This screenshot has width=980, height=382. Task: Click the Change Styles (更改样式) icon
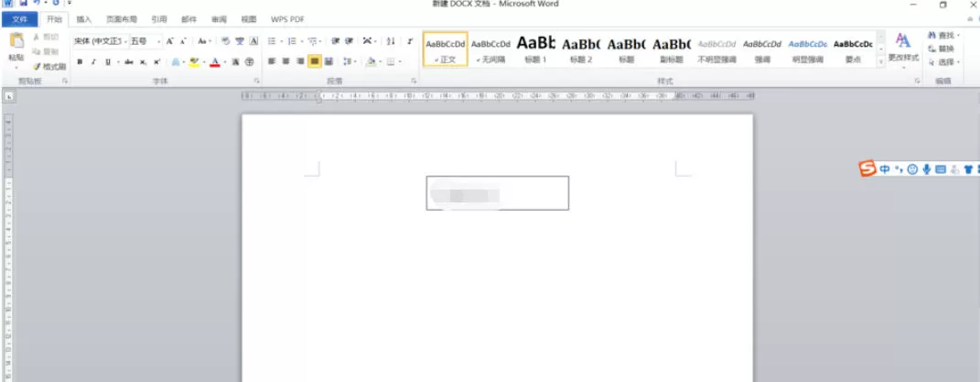[x=903, y=41]
